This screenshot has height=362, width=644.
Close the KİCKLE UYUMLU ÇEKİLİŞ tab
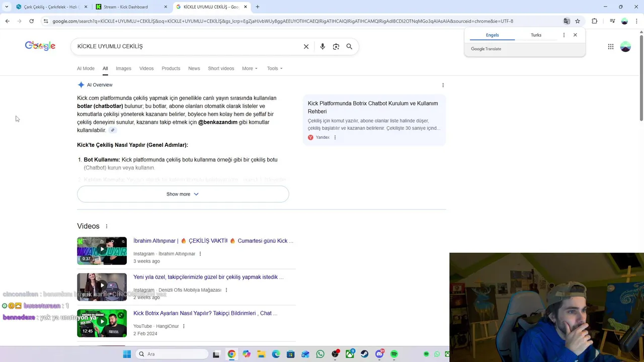tap(246, 7)
